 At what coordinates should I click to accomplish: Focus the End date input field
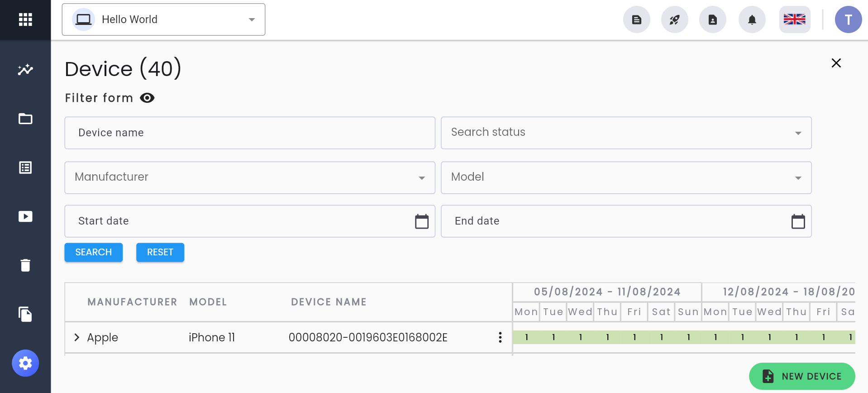click(626, 221)
